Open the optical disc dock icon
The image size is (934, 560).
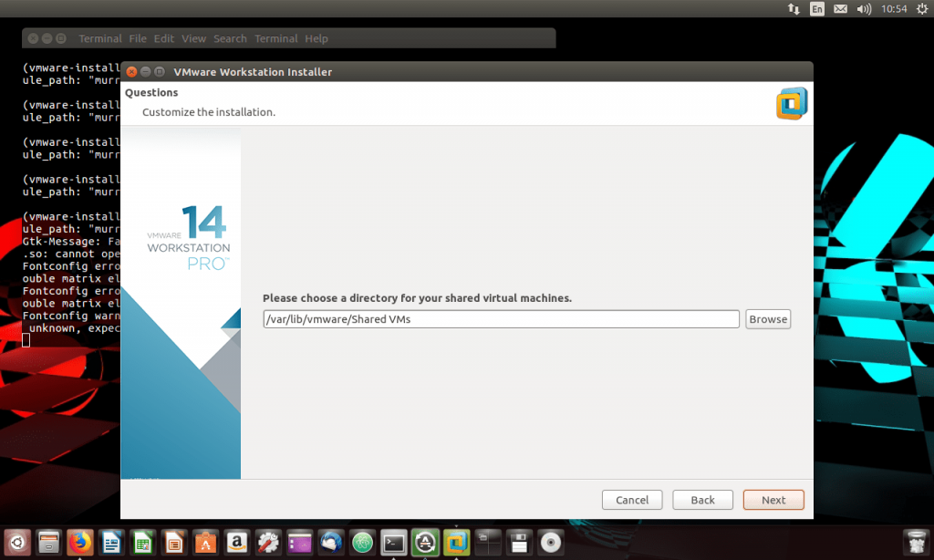pos(550,543)
